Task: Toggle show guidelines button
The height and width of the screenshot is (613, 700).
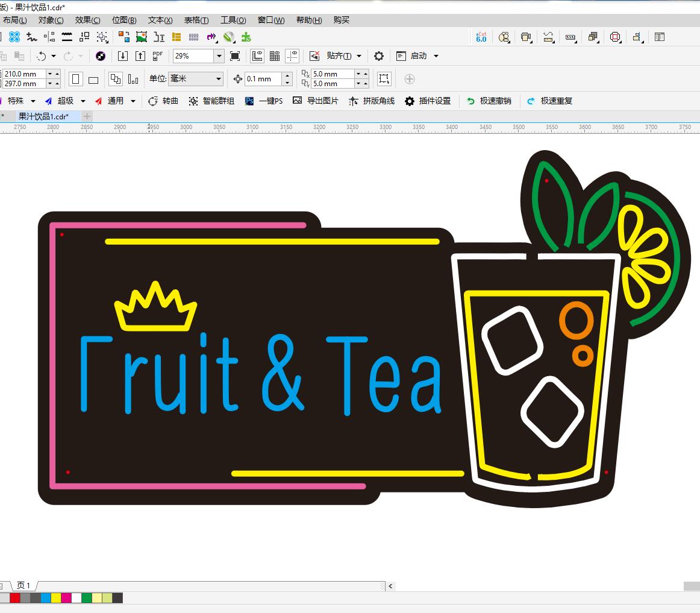Action: (292, 56)
